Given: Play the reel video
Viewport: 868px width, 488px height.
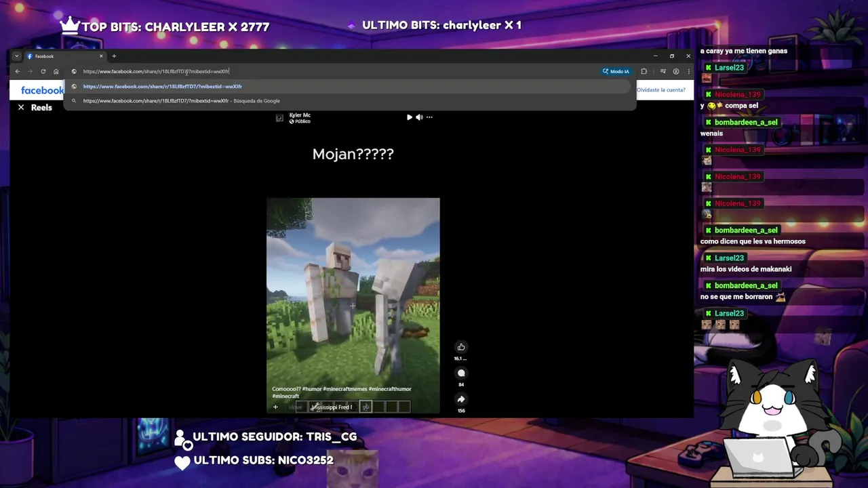Looking at the screenshot, I should 409,117.
